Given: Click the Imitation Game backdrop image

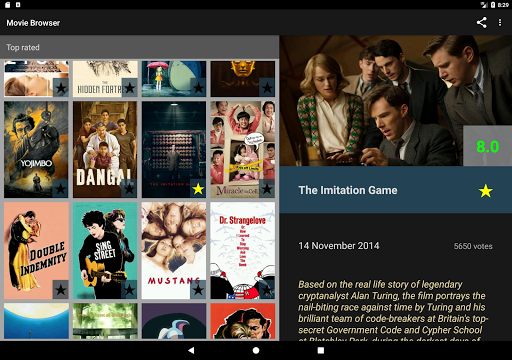Looking at the screenshot, I should tap(396, 101).
